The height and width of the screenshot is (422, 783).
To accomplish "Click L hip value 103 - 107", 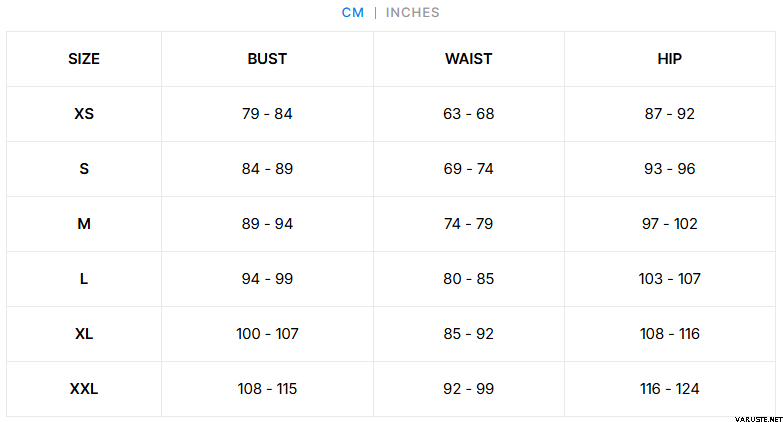I will coord(670,279).
